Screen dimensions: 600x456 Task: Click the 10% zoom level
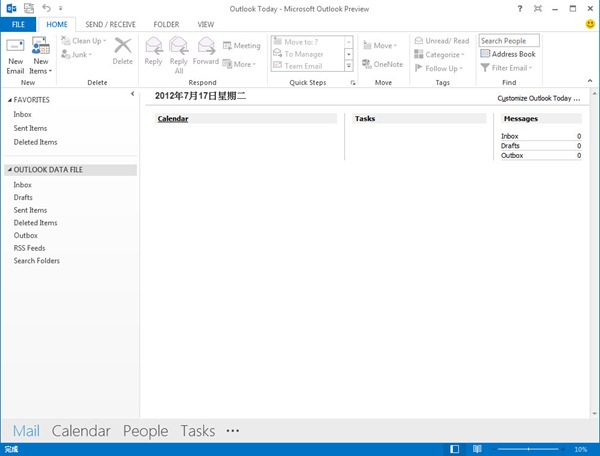(580, 449)
